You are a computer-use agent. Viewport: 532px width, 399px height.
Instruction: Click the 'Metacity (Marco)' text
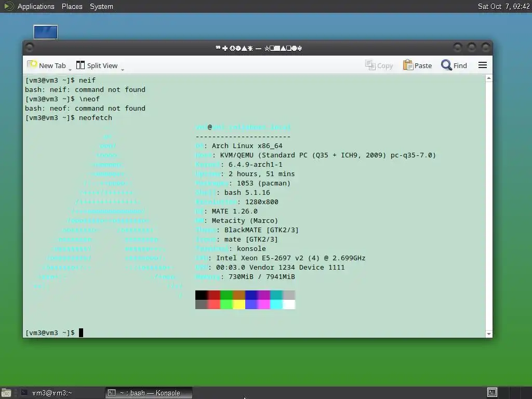pos(245,220)
